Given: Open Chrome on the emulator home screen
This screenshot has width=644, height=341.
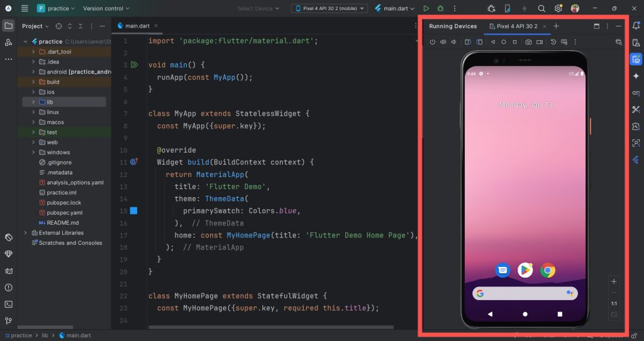Looking at the screenshot, I should coord(548,271).
